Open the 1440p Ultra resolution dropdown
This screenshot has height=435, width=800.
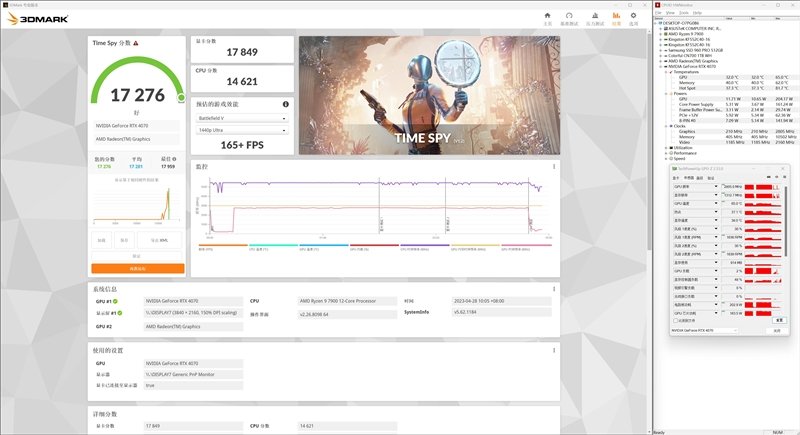point(242,131)
